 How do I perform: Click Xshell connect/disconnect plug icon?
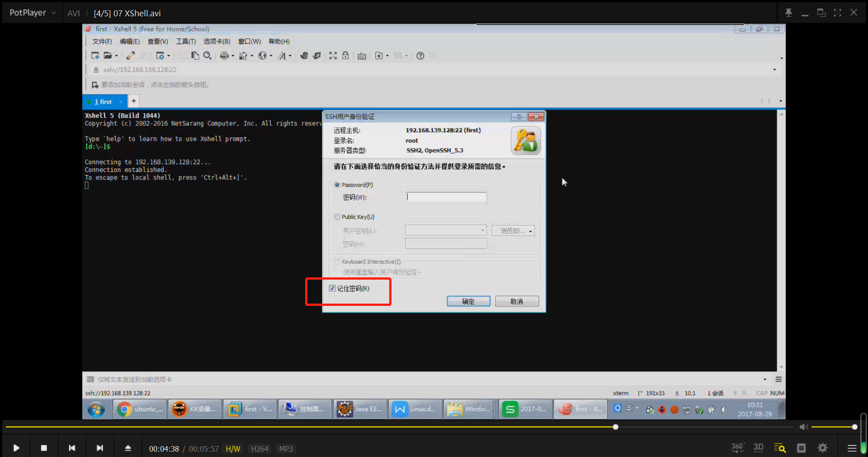pyautogui.click(x=130, y=55)
